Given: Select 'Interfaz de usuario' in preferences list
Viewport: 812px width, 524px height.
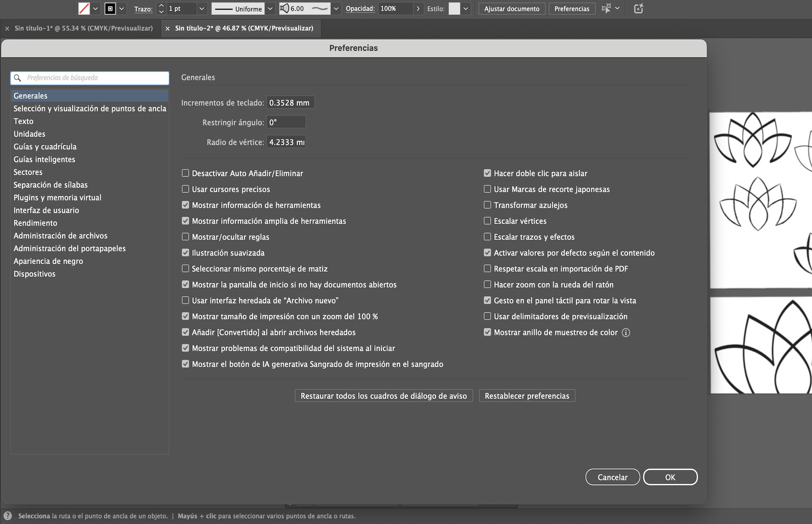Looking at the screenshot, I should pyautogui.click(x=46, y=210).
